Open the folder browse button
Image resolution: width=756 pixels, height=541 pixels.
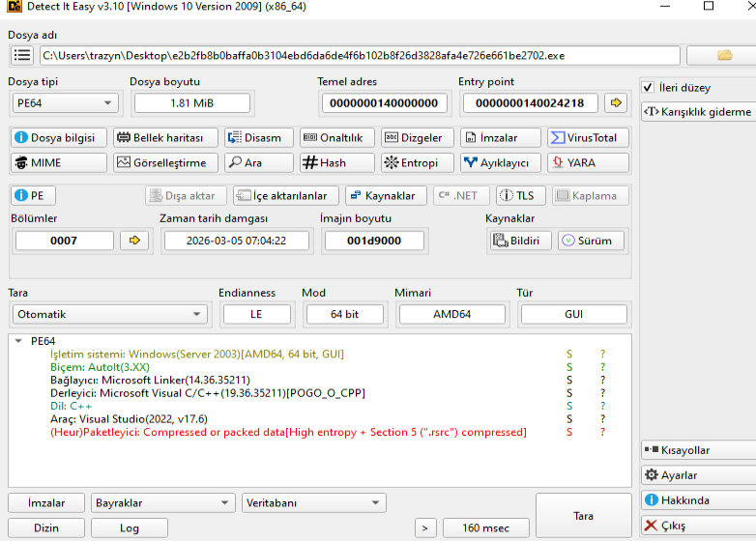click(x=723, y=55)
